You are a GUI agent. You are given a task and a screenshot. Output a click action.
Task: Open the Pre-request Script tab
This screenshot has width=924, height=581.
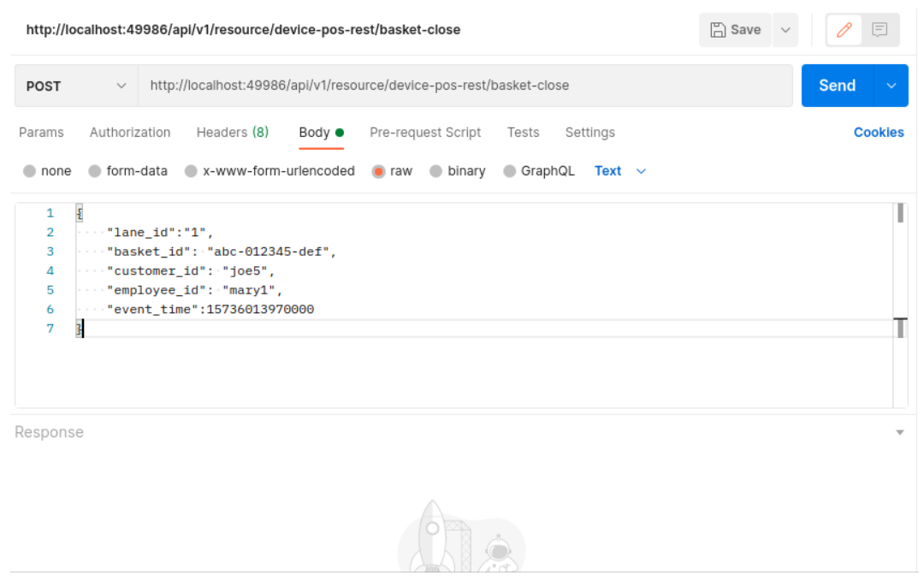click(x=425, y=133)
